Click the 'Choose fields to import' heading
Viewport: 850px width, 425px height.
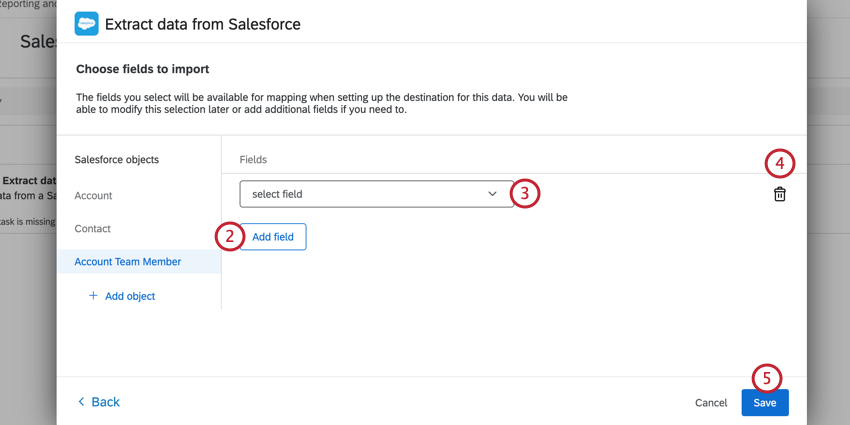click(143, 69)
